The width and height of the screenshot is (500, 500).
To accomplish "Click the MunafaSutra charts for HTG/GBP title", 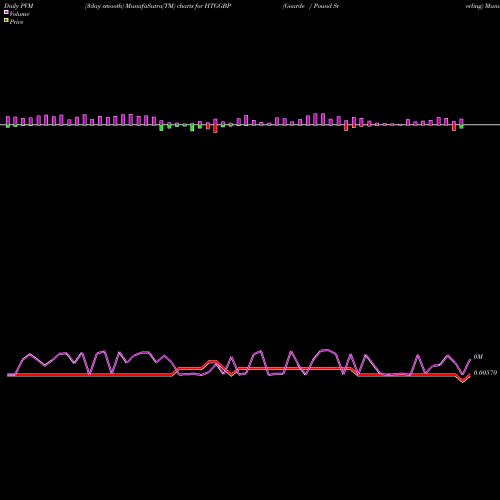I will [158, 6].
